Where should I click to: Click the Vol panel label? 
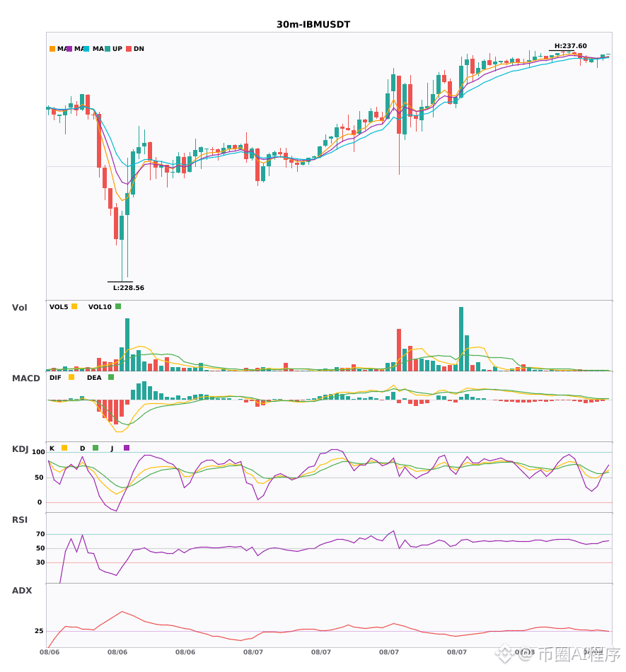pyautogui.click(x=19, y=308)
